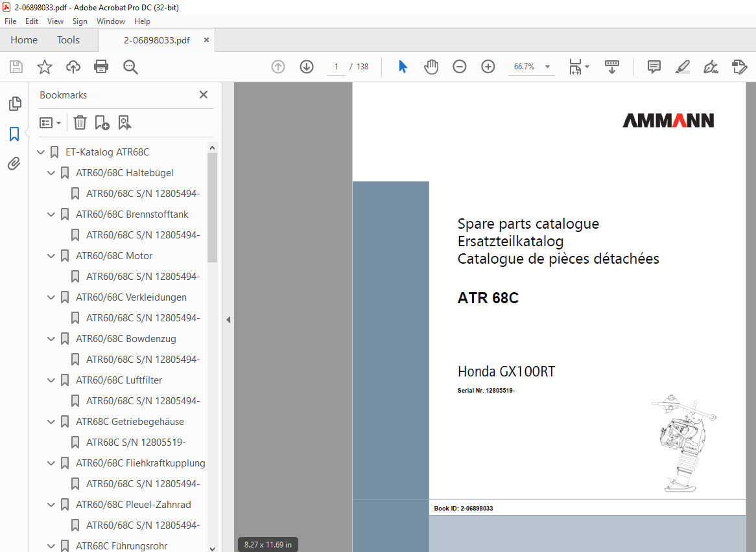Collapse ATR60/68C Luftfilter bookmark
Screen dimensions: 756x552
pos(51,380)
